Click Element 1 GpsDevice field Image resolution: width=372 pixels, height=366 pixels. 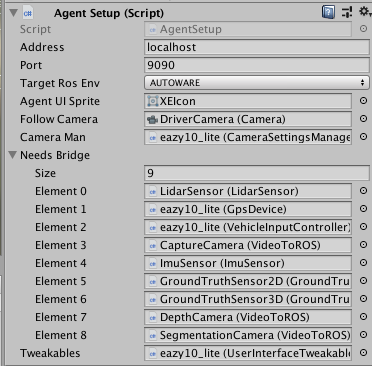click(x=248, y=209)
